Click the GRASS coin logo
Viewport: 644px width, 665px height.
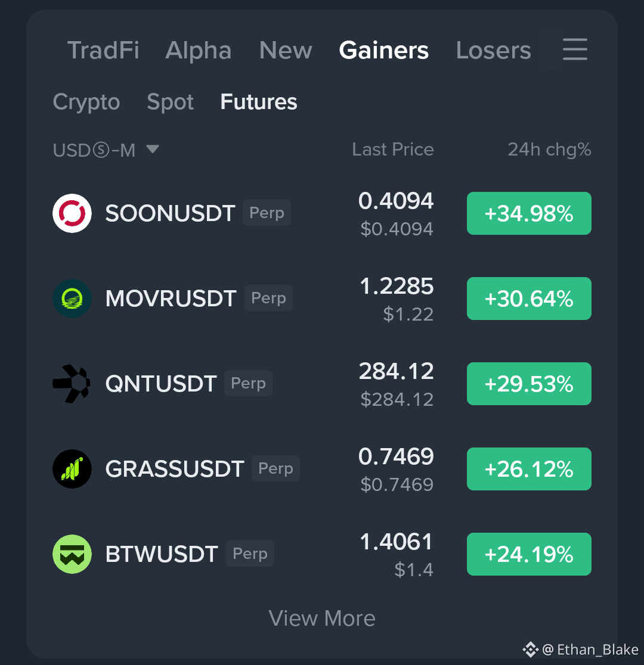pos(72,469)
